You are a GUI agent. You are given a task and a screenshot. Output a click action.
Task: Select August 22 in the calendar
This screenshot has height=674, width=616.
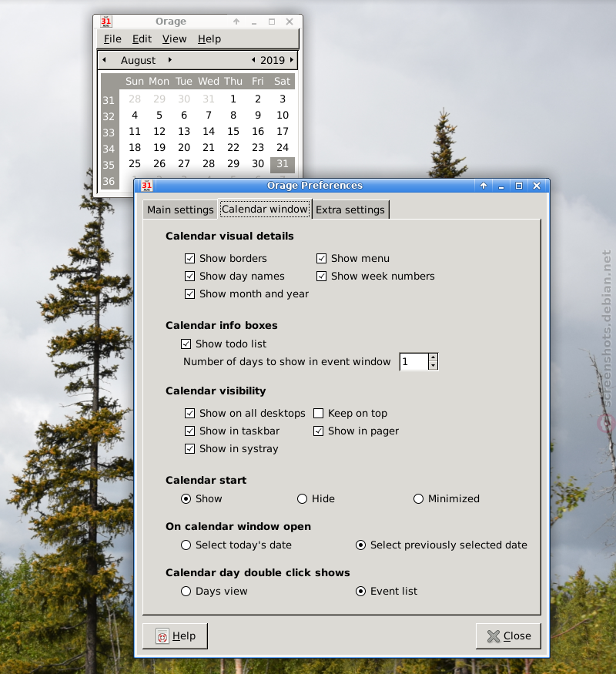(x=233, y=147)
